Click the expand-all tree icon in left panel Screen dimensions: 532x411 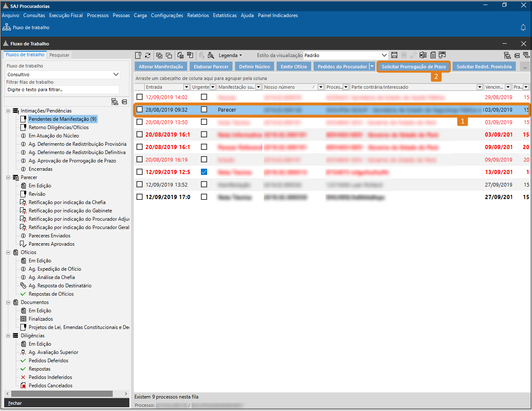tap(115, 102)
